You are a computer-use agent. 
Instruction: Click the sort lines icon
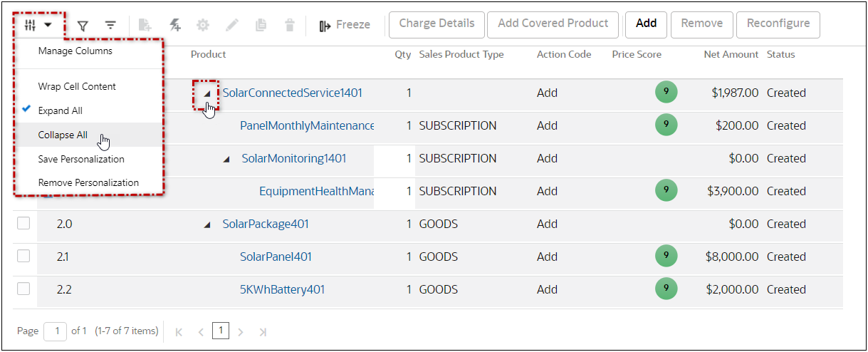(110, 26)
